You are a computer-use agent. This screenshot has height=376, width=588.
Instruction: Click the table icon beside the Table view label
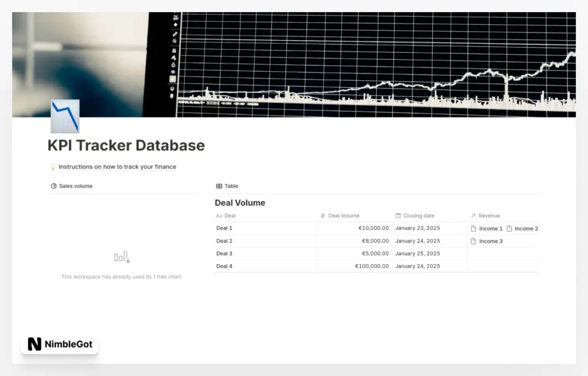(219, 185)
